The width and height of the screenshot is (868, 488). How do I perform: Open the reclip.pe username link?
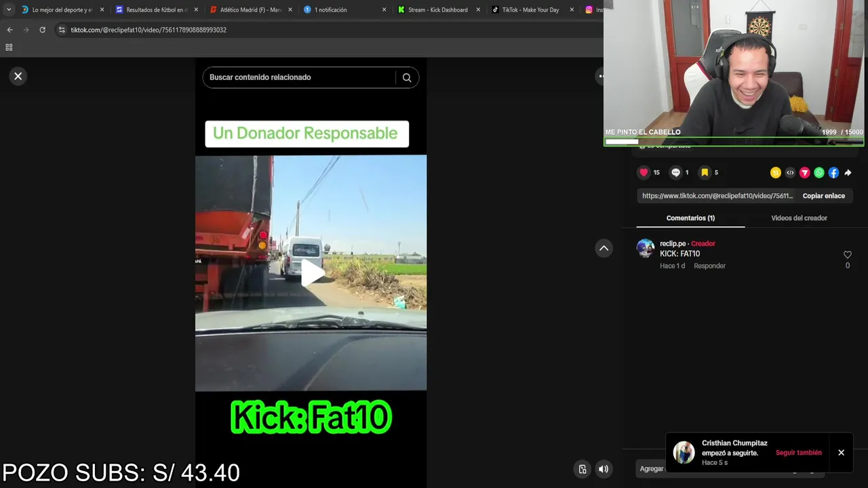tap(673, 243)
